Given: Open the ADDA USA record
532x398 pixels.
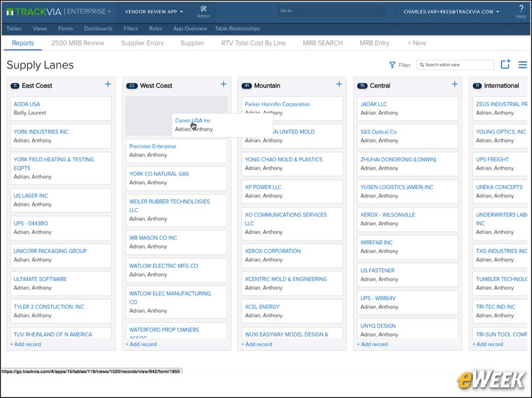Looking at the screenshot, I should 27,104.
